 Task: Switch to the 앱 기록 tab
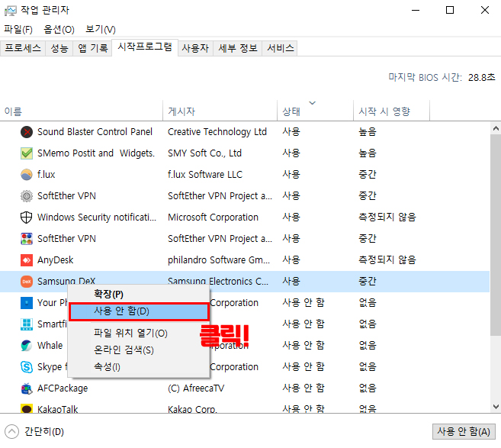pyautogui.click(x=93, y=48)
